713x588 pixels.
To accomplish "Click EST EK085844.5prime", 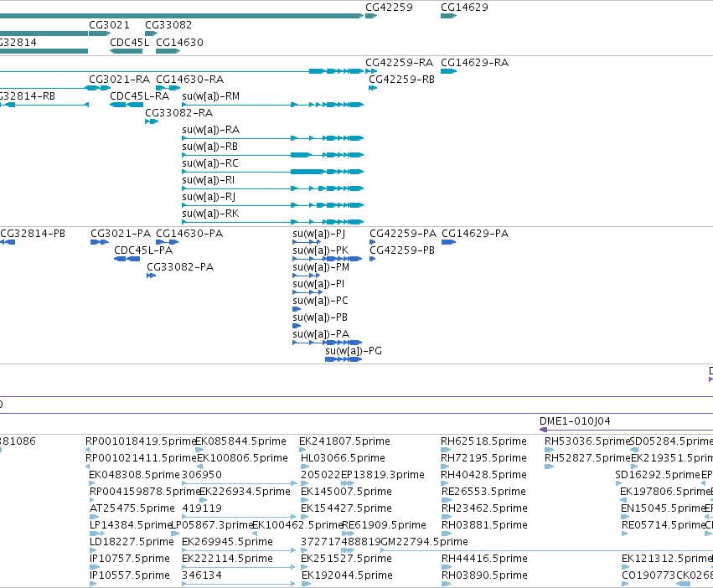I will (241, 441).
